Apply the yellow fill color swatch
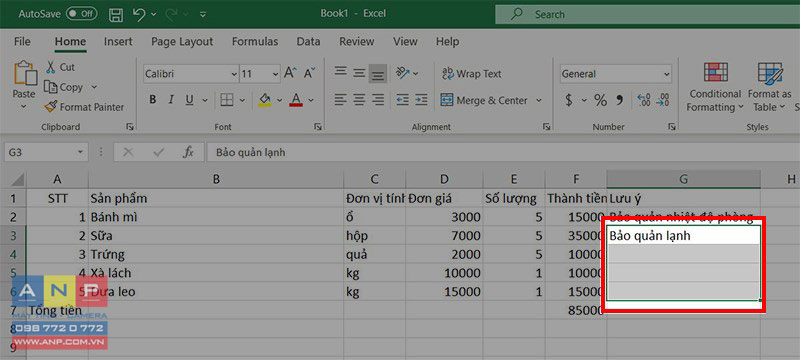Image resolution: width=800 pixels, height=360 pixels. pyautogui.click(x=264, y=100)
